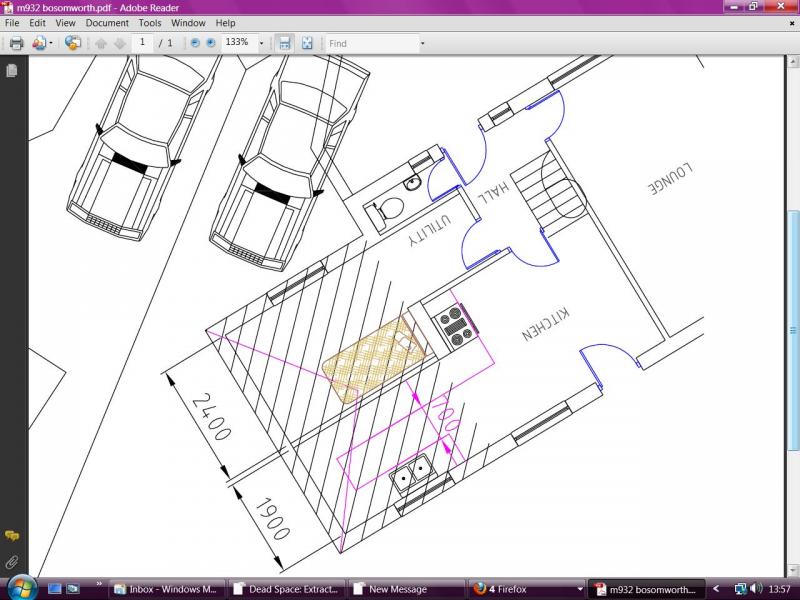Open the zoom level dropdown arrow
This screenshot has height=600, width=800.
[260, 44]
